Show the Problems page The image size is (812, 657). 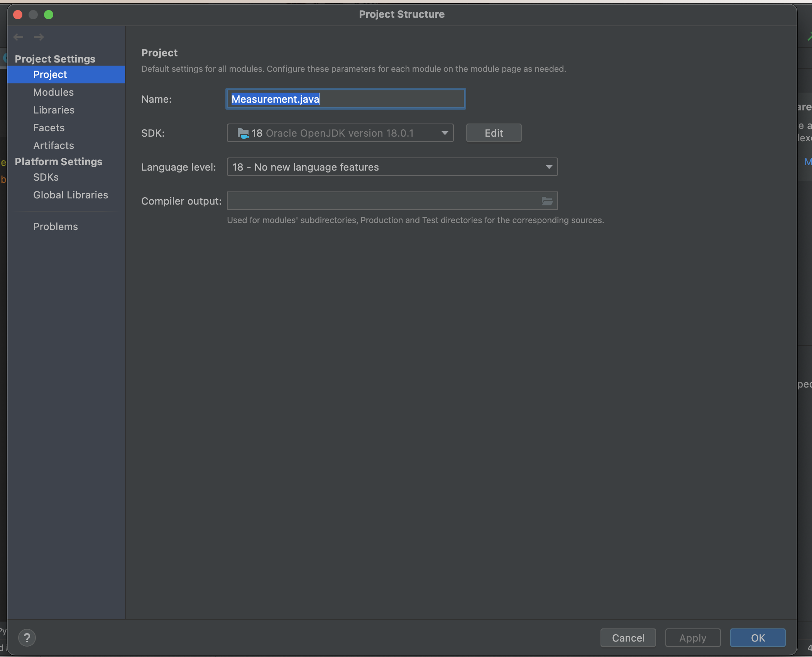pos(55,227)
